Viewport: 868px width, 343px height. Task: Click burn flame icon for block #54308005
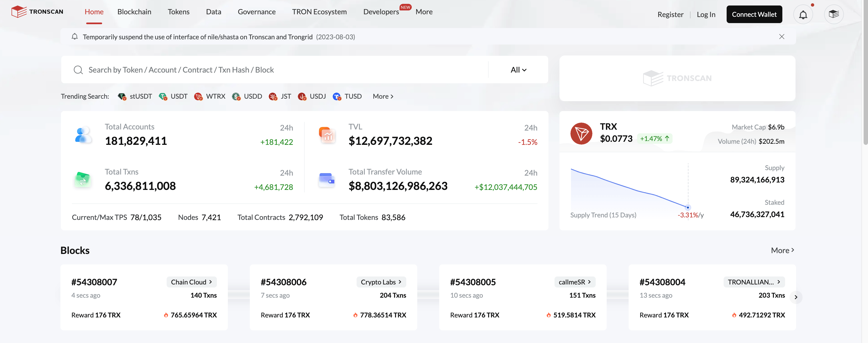548,315
